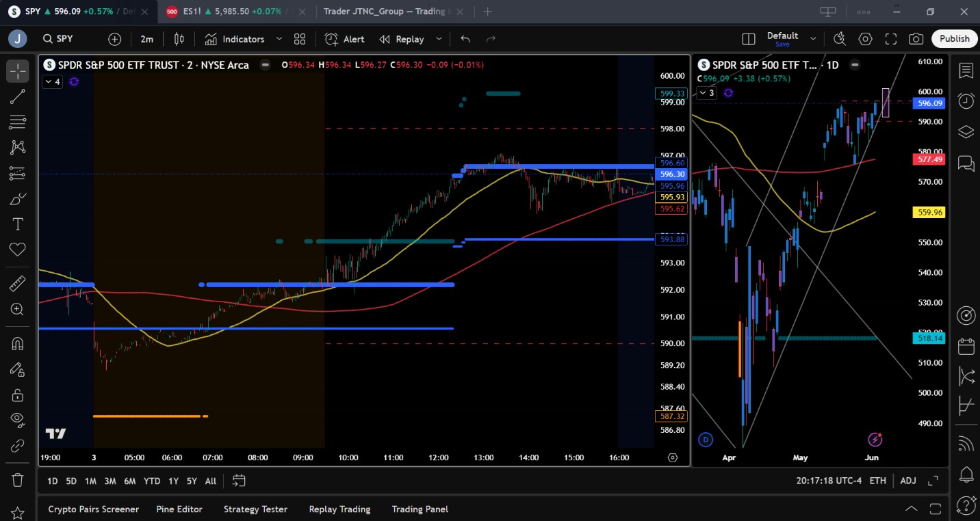Open the layout setup grid selector
This screenshot has height=521, width=980.
coord(749,39)
